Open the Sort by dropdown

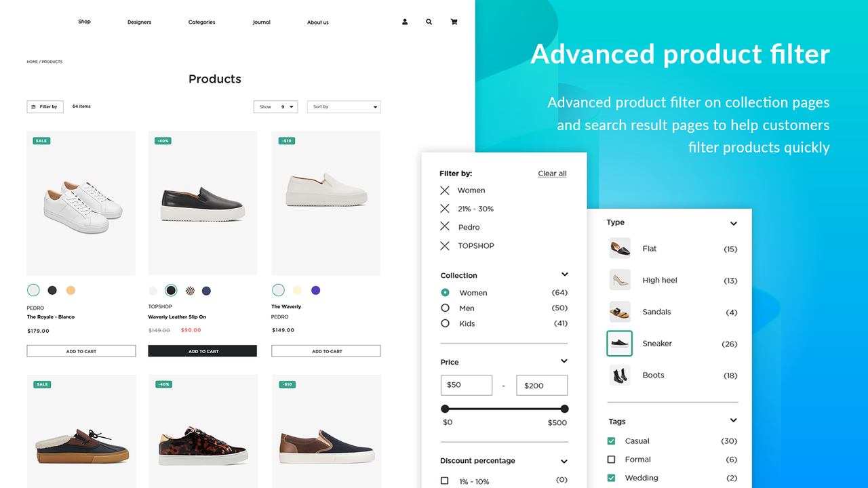click(344, 106)
